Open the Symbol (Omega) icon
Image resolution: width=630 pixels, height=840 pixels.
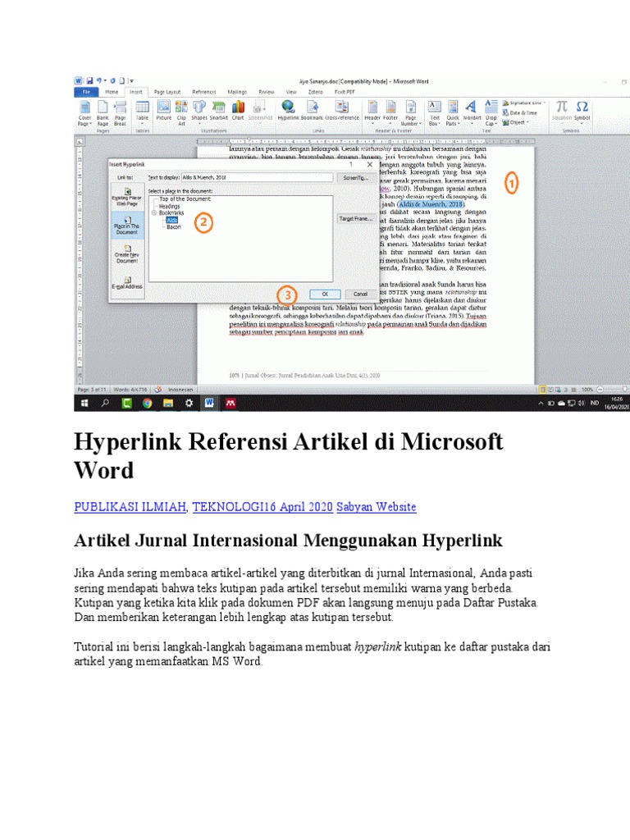[582, 109]
